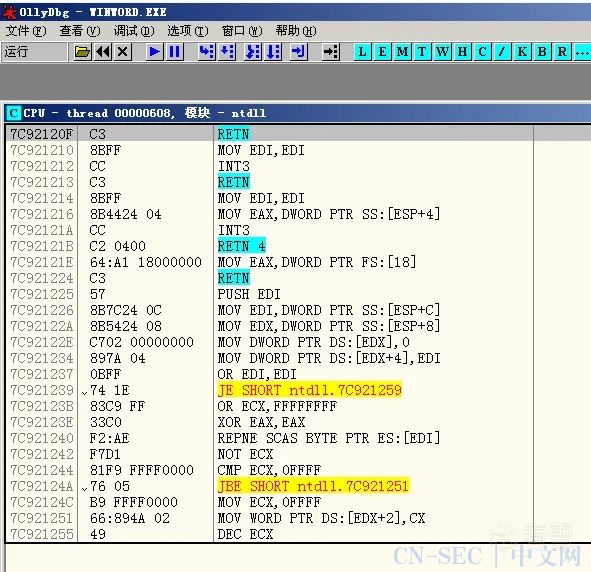
Task: Open the 选项(T) menu
Action: [x=188, y=31]
